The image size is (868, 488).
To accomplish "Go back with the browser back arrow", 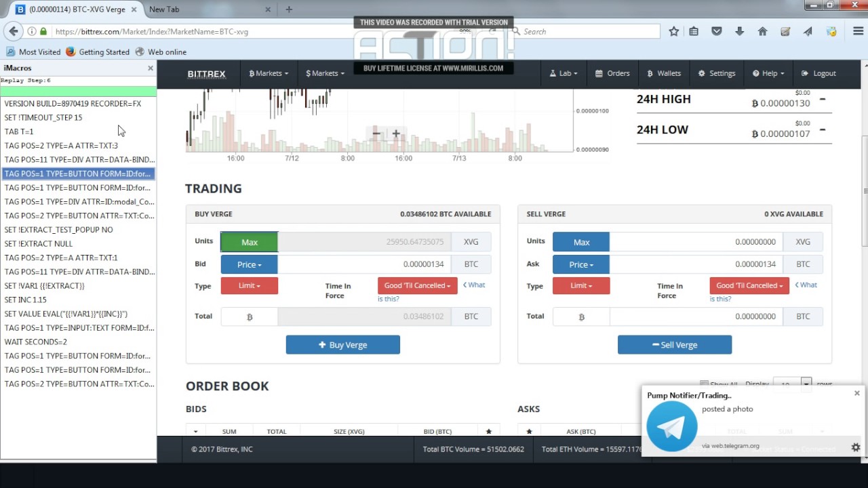I will (13, 31).
